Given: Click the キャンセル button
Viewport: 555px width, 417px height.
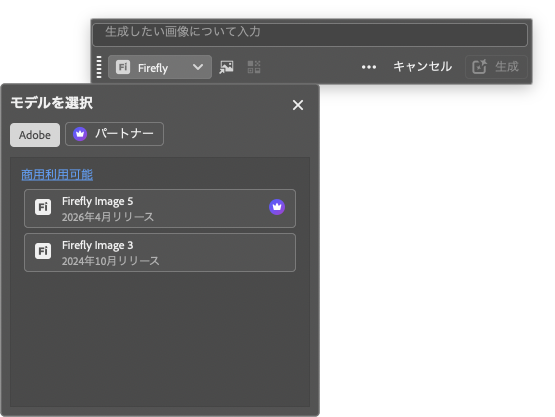Looking at the screenshot, I should [x=422, y=67].
